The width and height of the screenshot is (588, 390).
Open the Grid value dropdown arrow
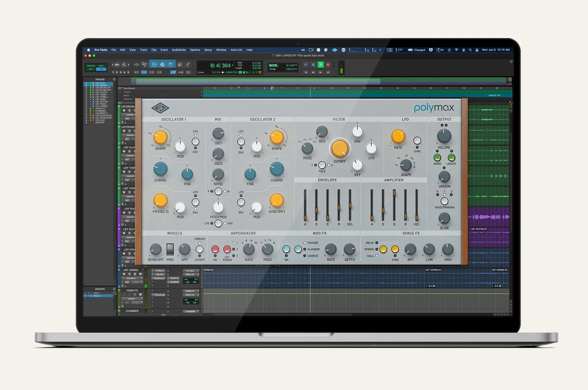(x=297, y=65)
